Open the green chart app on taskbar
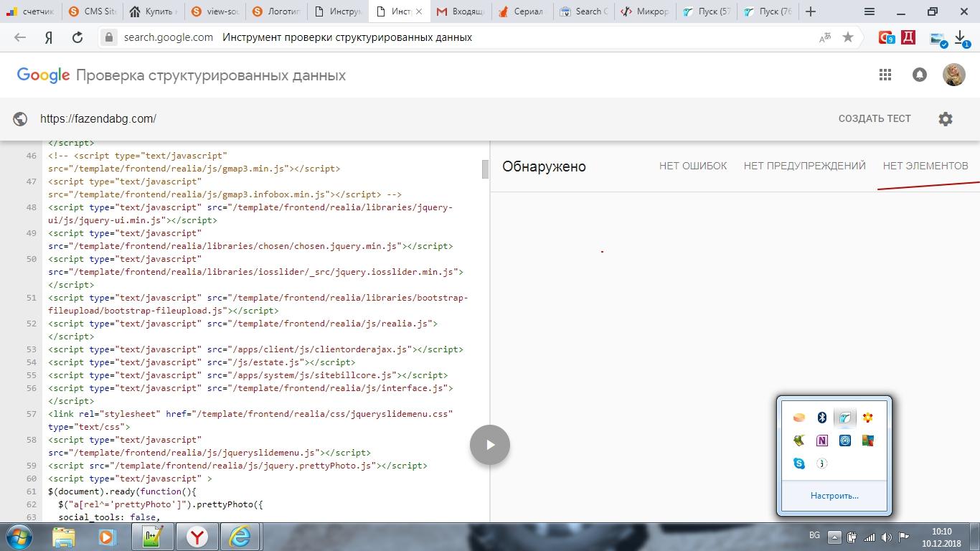This screenshot has width=980, height=551. (x=153, y=537)
